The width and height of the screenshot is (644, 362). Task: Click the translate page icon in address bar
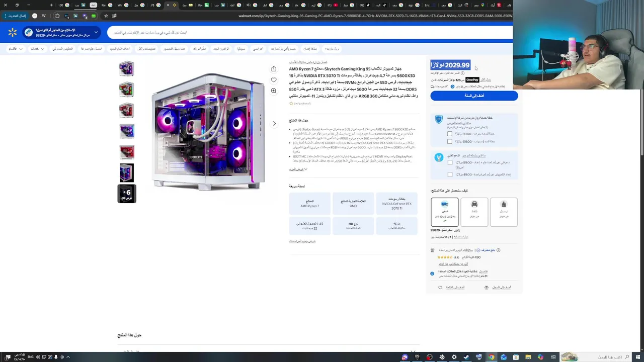[x=114, y=16]
